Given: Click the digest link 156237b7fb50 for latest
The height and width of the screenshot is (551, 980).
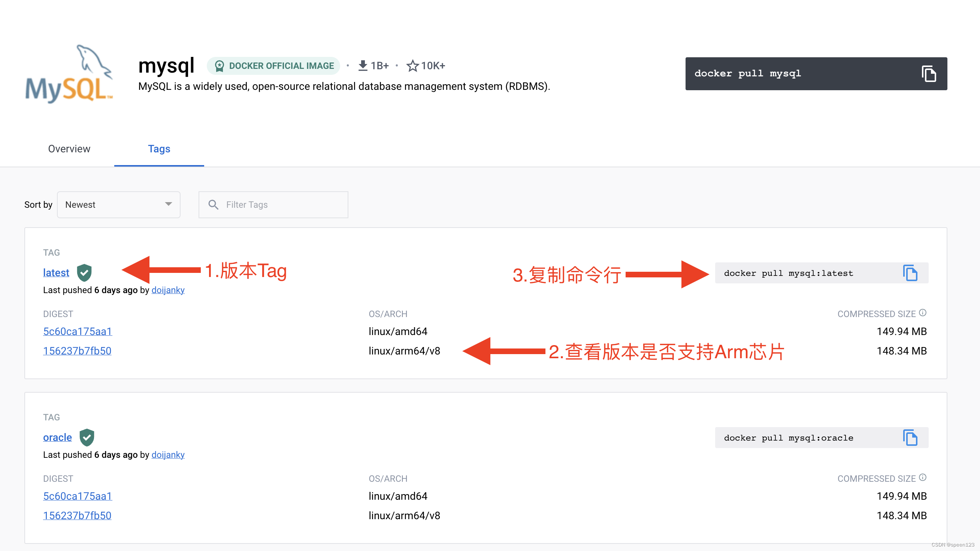Looking at the screenshot, I should point(78,350).
